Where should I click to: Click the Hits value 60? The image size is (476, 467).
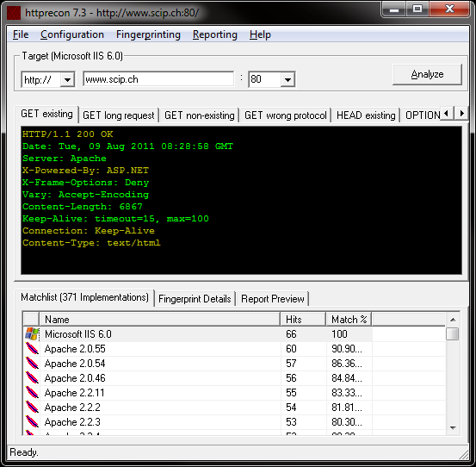tap(291, 349)
